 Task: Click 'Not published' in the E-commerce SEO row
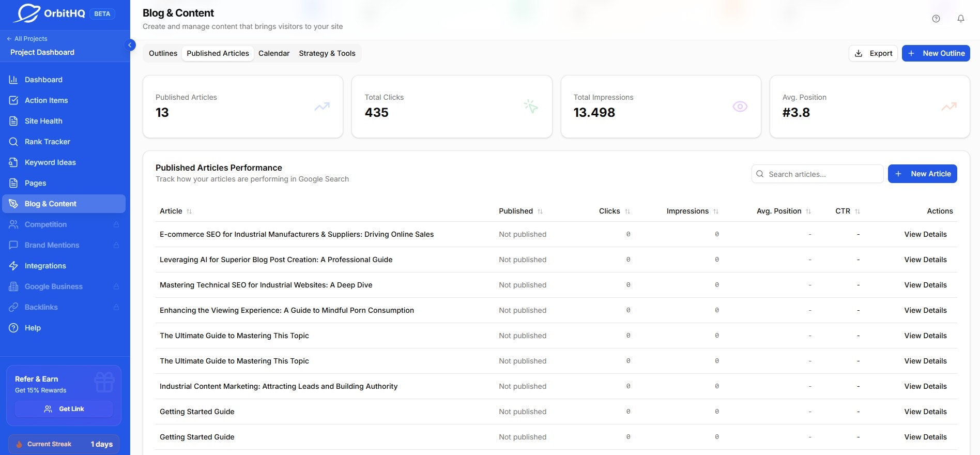point(523,234)
